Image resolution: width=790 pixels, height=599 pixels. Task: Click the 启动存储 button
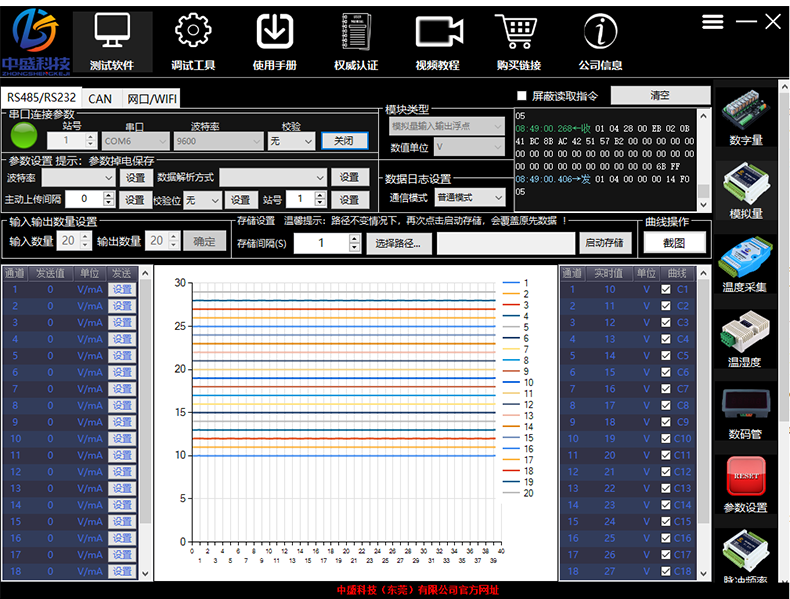[605, 243]
